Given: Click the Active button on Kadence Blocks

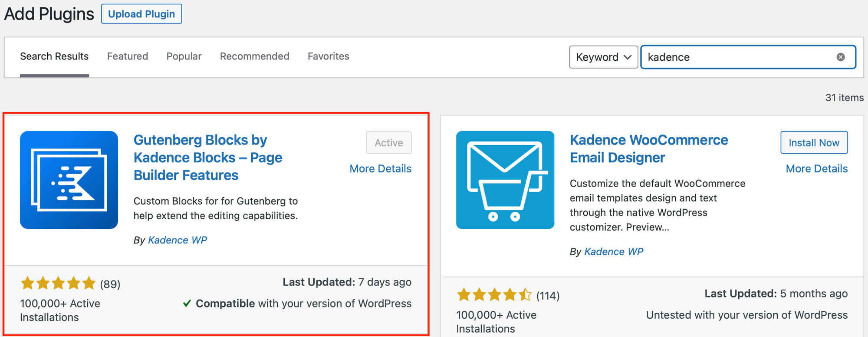Looking at the screenshot, I should pos(389,143).
